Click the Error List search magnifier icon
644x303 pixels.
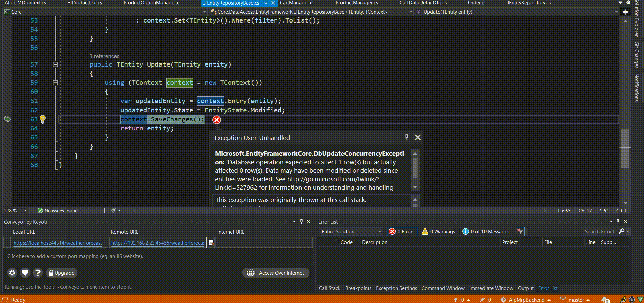[x=622, y=231]
